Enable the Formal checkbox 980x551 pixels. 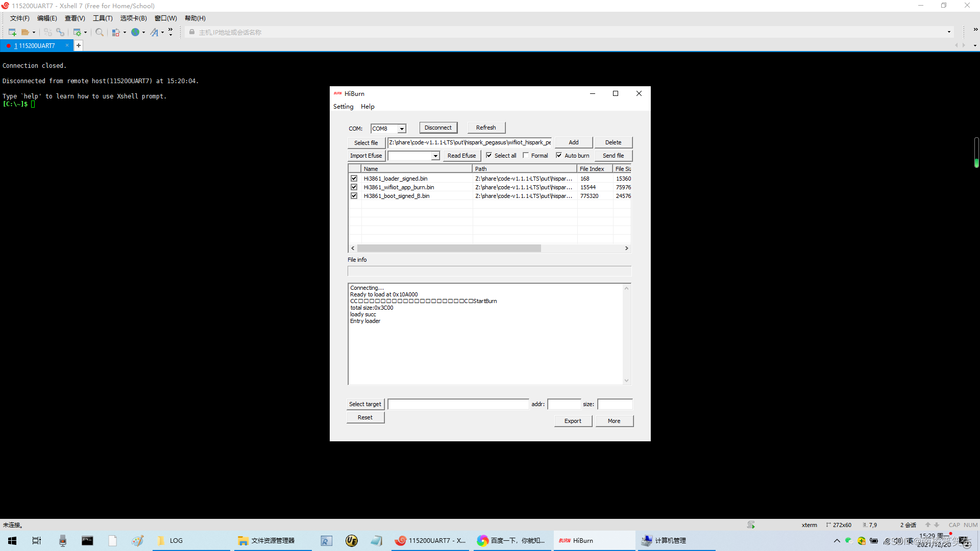[526, 156]
